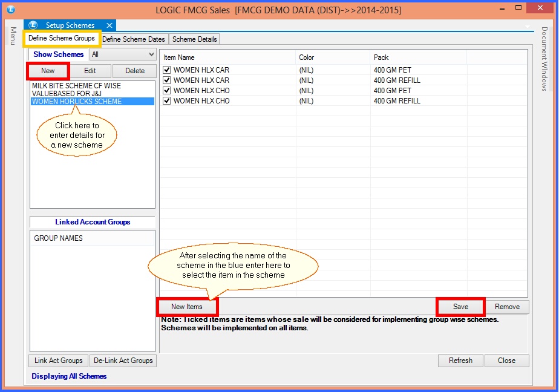
Task: Uncheck WOMEN HLX CAR 400 GM REFILL
Action: click(x=166, y=80)
